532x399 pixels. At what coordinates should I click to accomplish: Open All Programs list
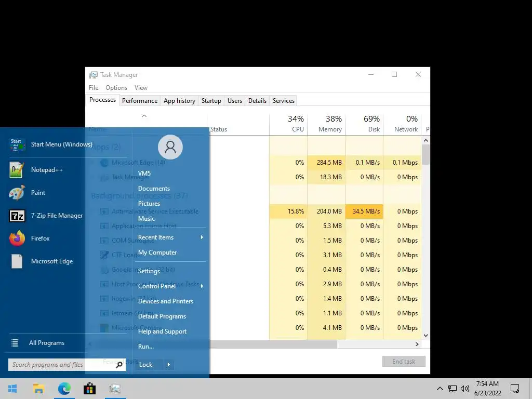pyautogui.click(x=46, y=343)
